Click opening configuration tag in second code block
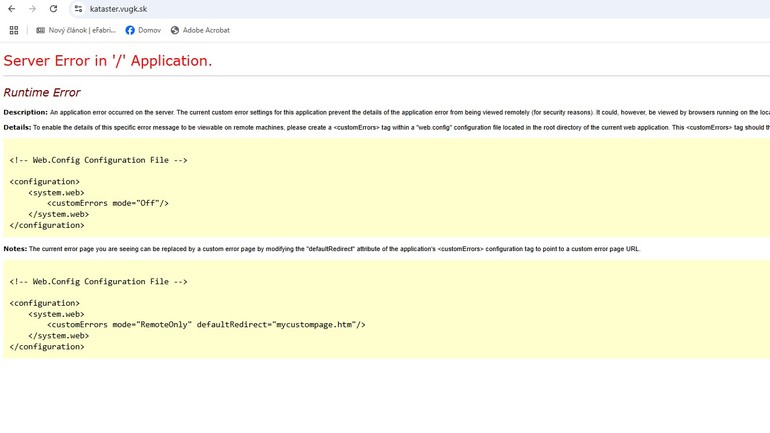This screenshot has width=770, height=433. (45, 303)
